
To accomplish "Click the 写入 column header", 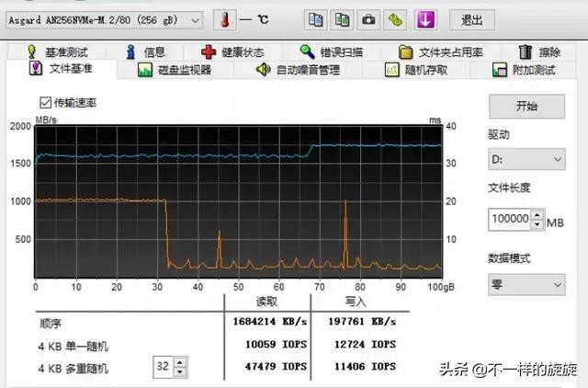I will click(x=356, y=302).
